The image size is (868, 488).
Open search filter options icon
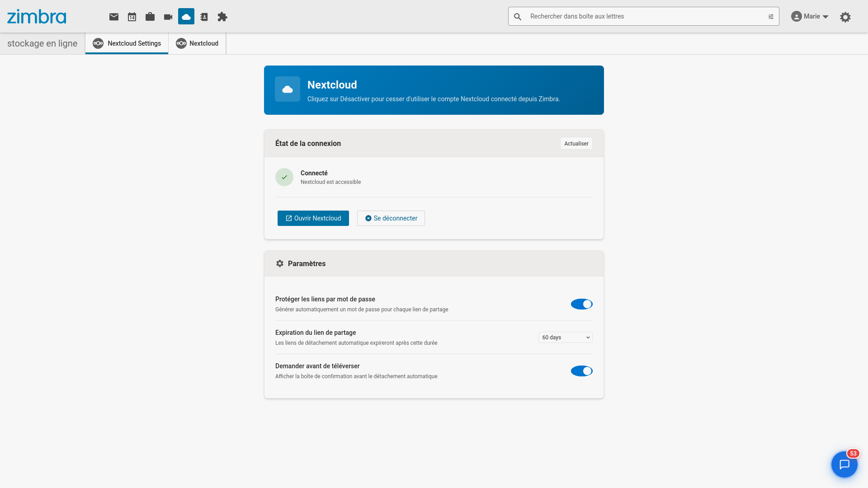click(x=771, y=16)
